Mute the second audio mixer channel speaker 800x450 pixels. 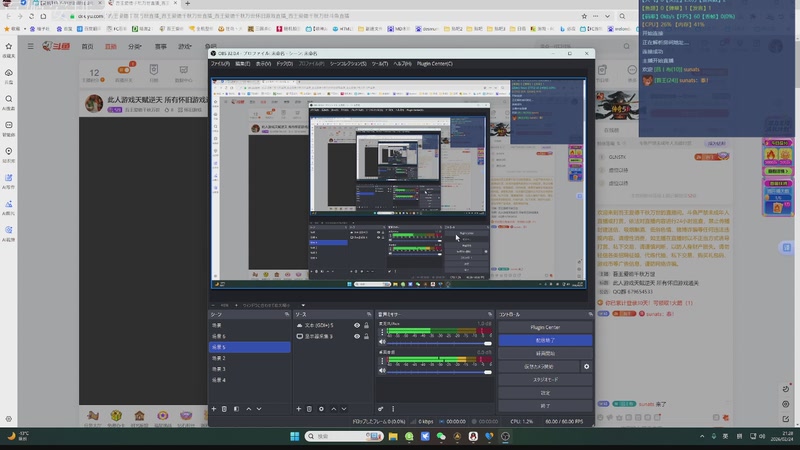[382, 371]
